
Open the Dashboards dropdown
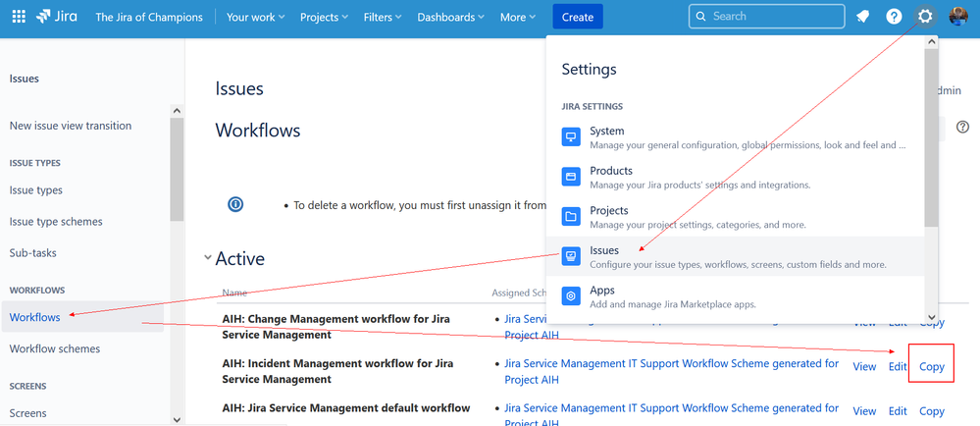pos(450,17)
